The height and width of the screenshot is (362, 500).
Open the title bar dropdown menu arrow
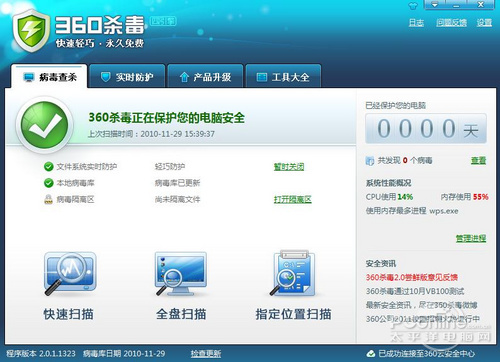point(435,5)
